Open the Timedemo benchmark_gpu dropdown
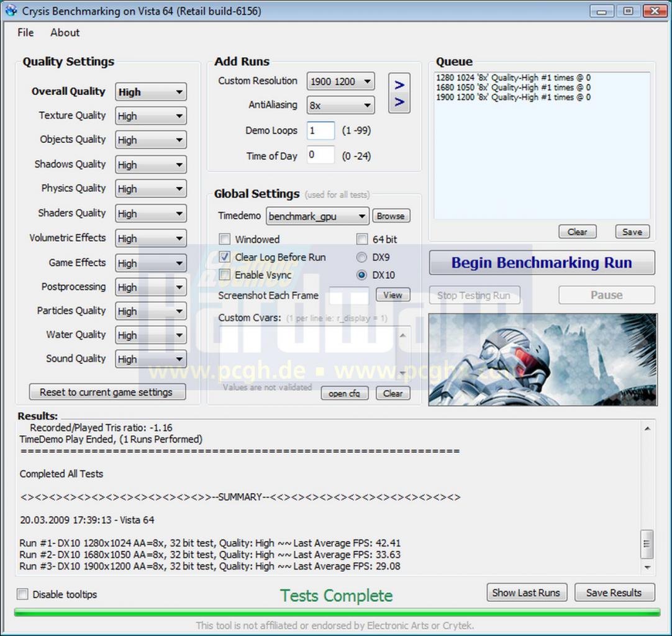 [317, 216]
